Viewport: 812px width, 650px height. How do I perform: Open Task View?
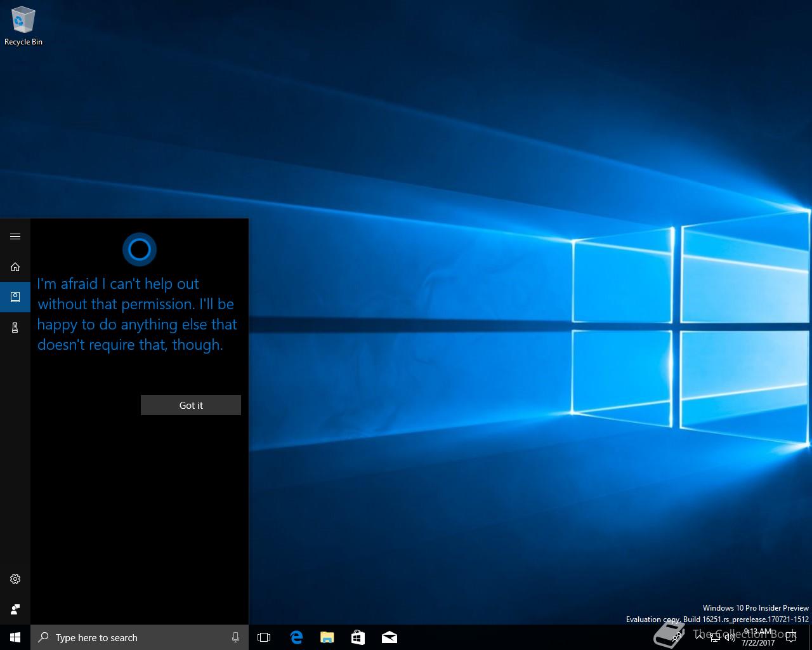(x=264, y=637)
